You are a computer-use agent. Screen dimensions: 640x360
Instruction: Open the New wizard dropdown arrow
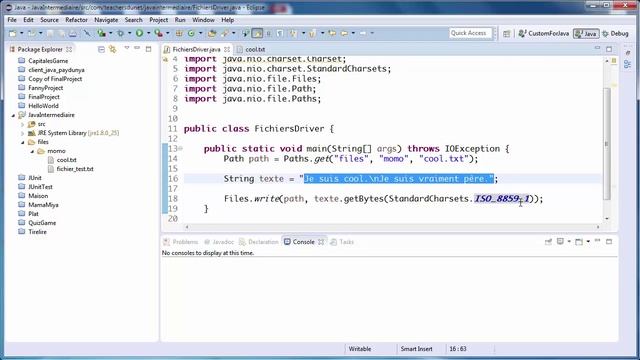22,33
